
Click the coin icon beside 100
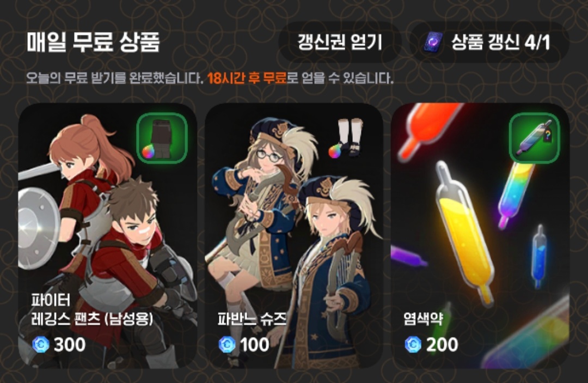coord(227,344)
